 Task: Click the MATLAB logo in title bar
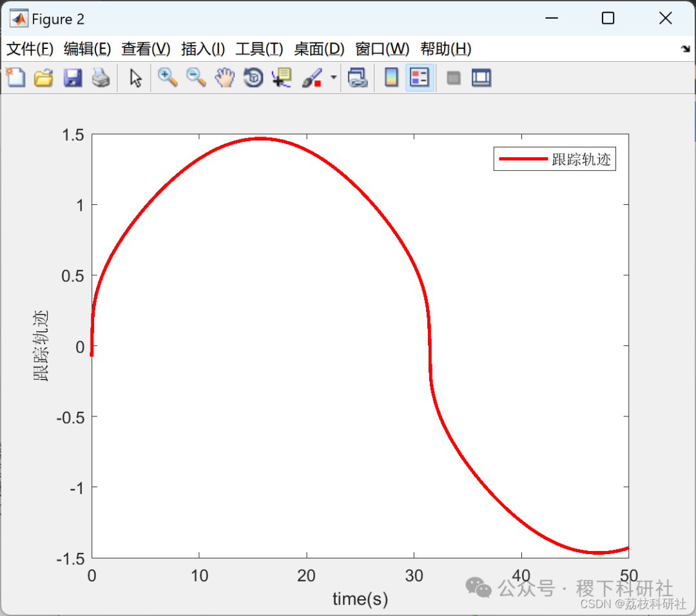[x=19, y=19]
